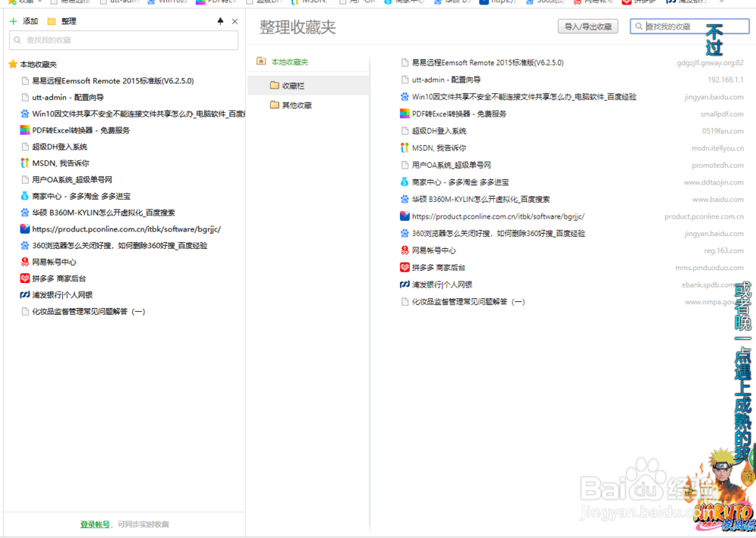This screenshot has height=538, width=756.
Task: Click NetEase icon on main list 网易帐号中心 row
Action: (404, 250)
